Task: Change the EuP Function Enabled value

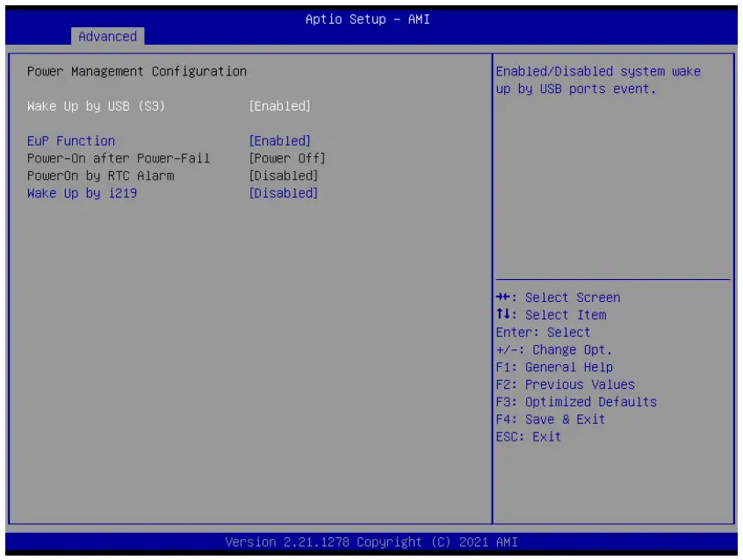Action: click(x=279, y=140)
